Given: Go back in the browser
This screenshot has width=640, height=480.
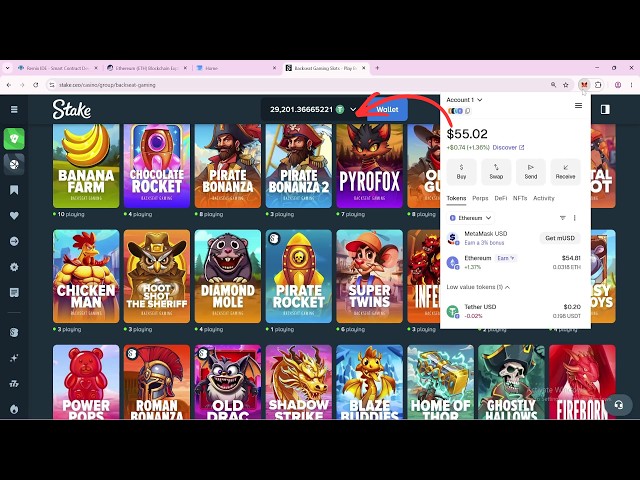Looking at the screenshot, I should [9, 85].
